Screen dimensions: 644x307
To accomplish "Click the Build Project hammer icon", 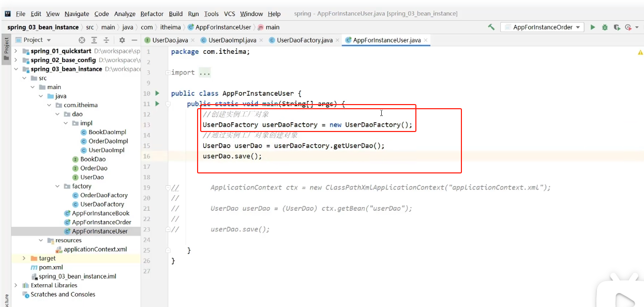I will [x=491, y=27].
